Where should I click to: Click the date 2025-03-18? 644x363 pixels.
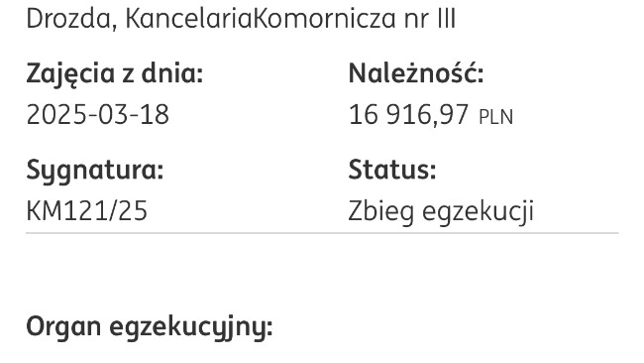pyautogui.click(x=98, y=114)
